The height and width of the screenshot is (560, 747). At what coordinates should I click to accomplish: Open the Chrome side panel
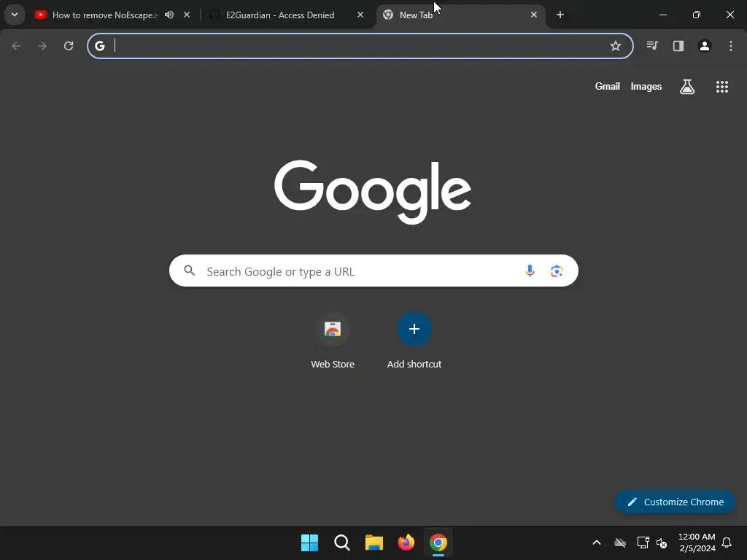click(x=678, y=46)
